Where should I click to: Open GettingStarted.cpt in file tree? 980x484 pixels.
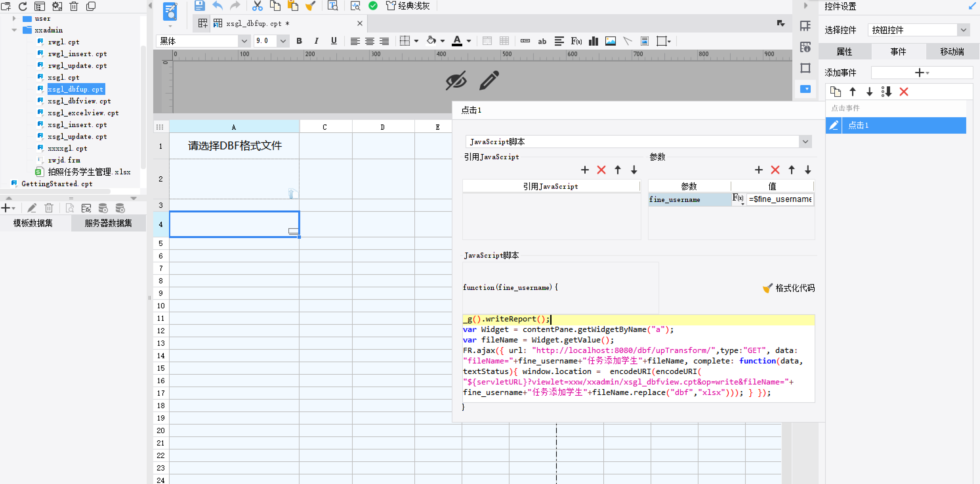pyautogui.click(x=57, y=184)
